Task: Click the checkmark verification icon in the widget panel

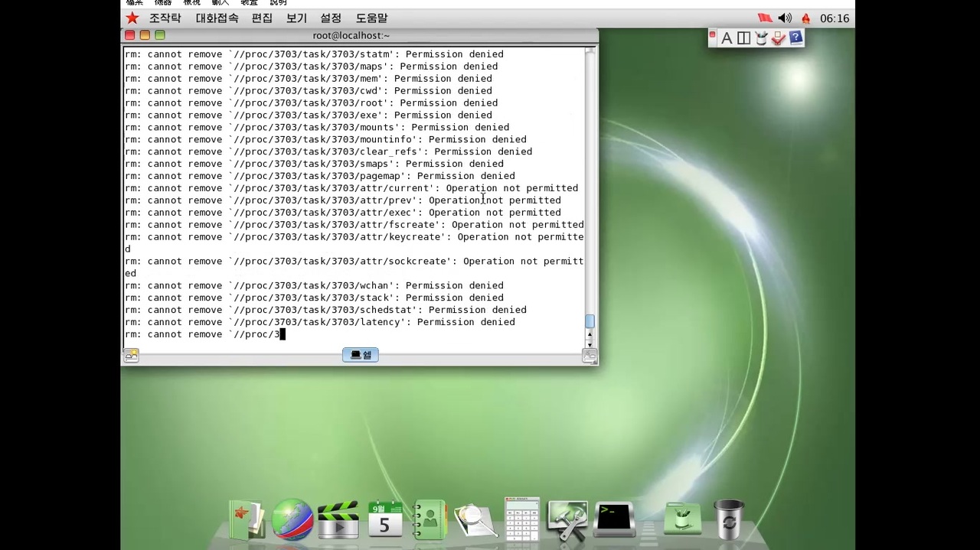Action: [777, 37]
